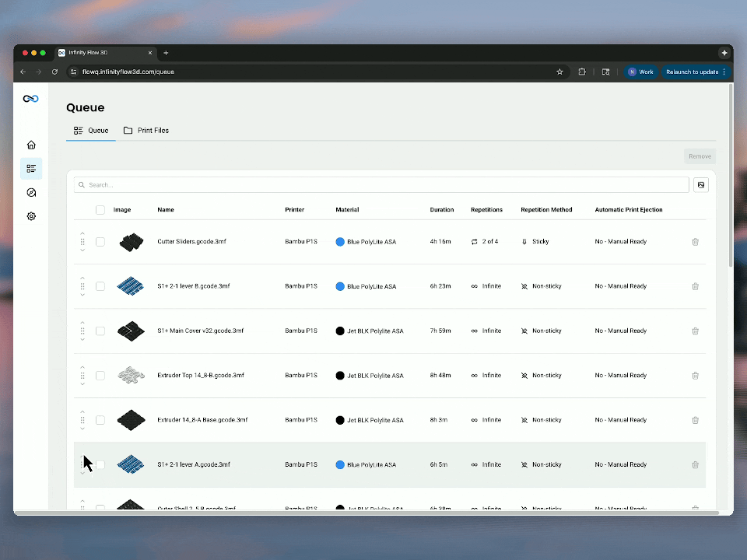747x560 pixels.
Task: Delete Extruder 14_8-A Base trash icon
Action: click(x=695, y=420)
